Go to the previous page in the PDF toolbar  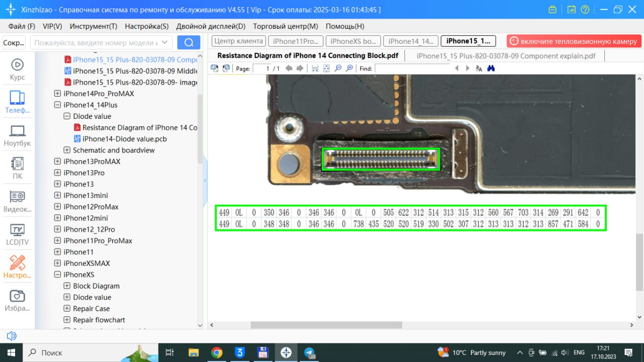(x=289, y=68)
